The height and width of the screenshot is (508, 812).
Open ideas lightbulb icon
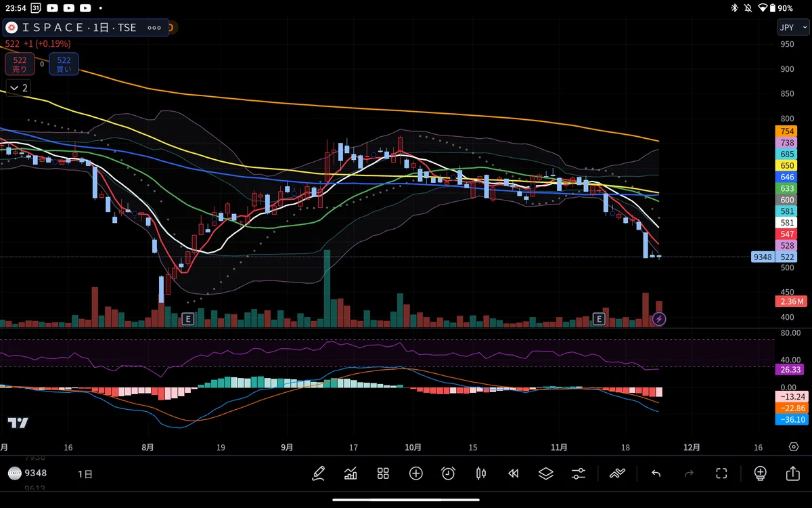(760, 473)
